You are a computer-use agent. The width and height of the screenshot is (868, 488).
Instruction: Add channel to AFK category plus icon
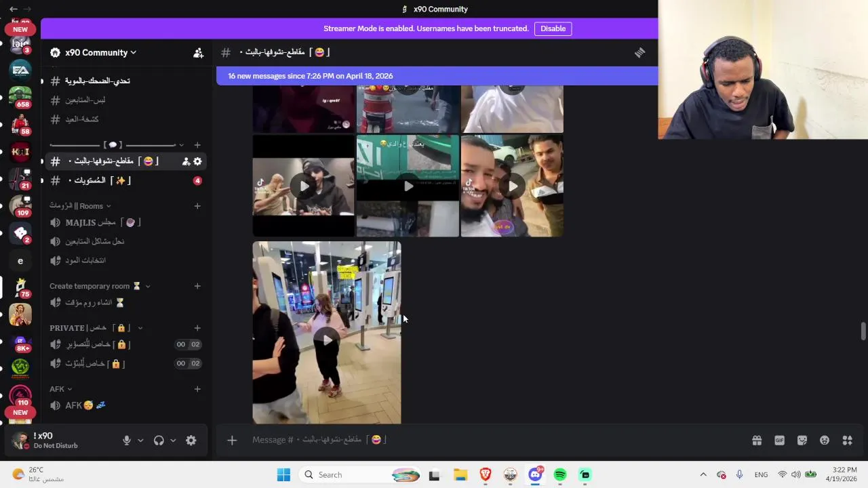coord(197,389)
